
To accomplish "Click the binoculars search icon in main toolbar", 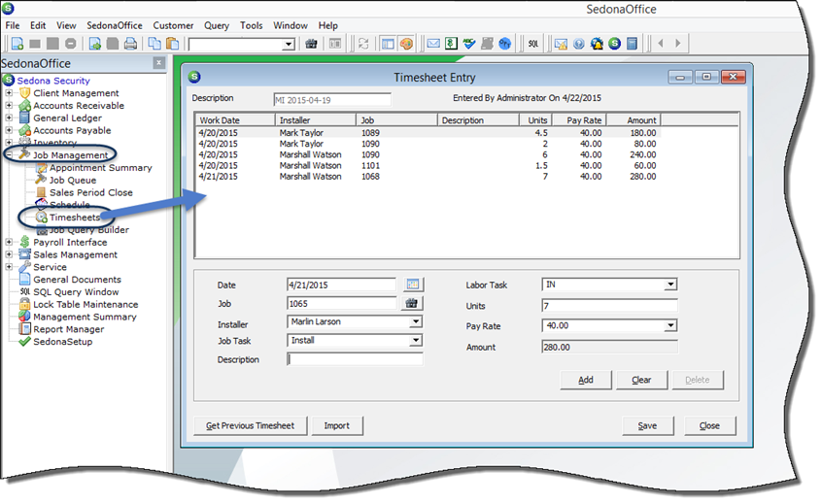I will click(311, 44).
